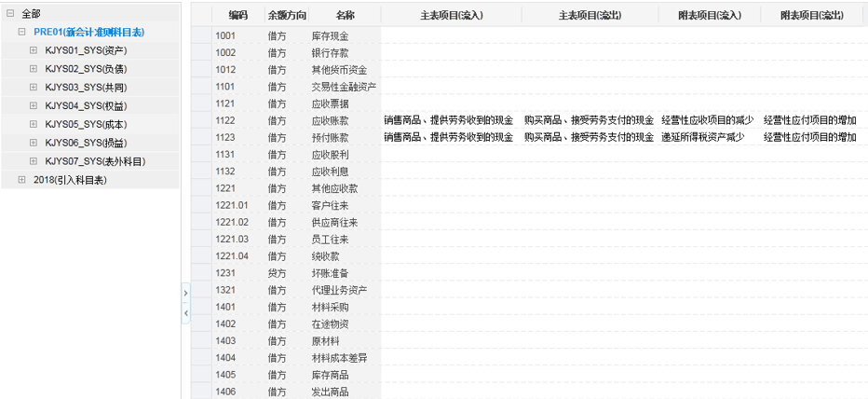The width and height of the screenshot is (868, 399).
Task: Click row header for row 1122
Action: [201, 120]
